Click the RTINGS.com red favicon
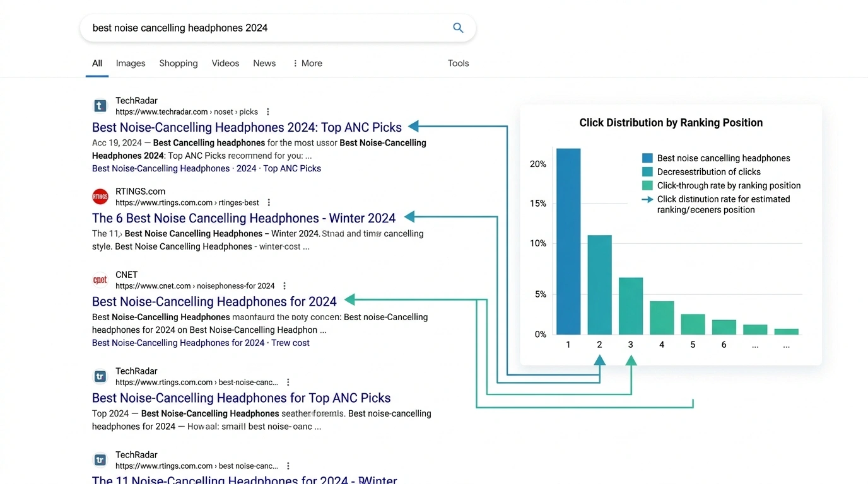Viewport: 868px width, 484px height. [100, 197]
